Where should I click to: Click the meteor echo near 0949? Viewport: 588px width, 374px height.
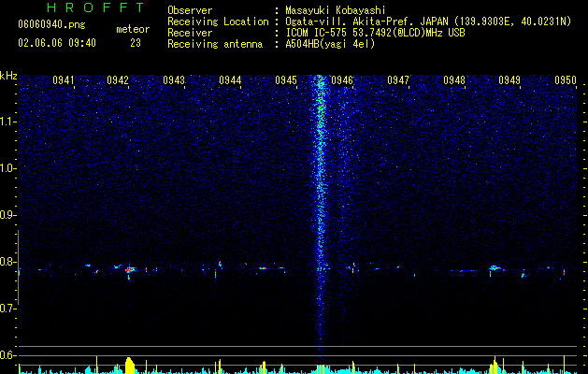pos(495,267)
